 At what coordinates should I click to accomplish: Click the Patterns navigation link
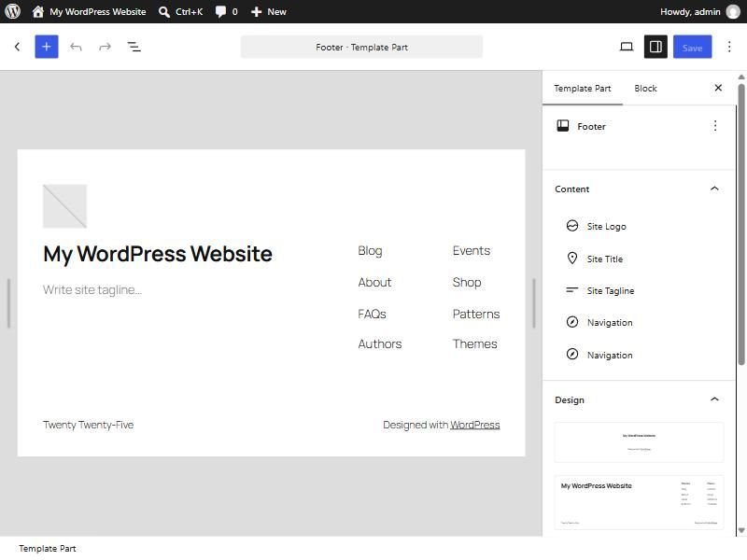click(476, 314)
